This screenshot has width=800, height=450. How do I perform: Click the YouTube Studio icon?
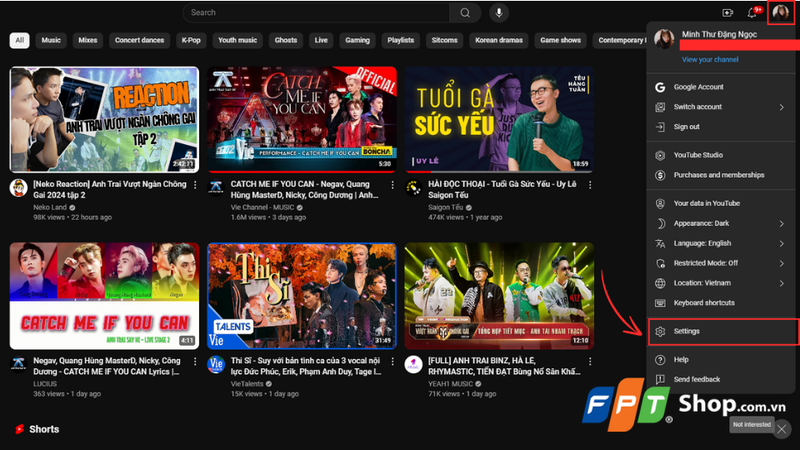point(660,155)
